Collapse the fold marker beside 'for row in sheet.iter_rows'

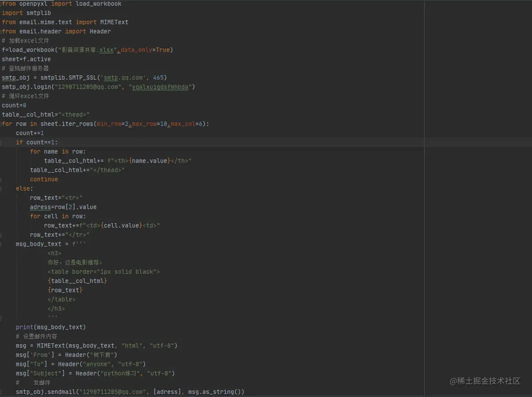[x=1, y=124]
